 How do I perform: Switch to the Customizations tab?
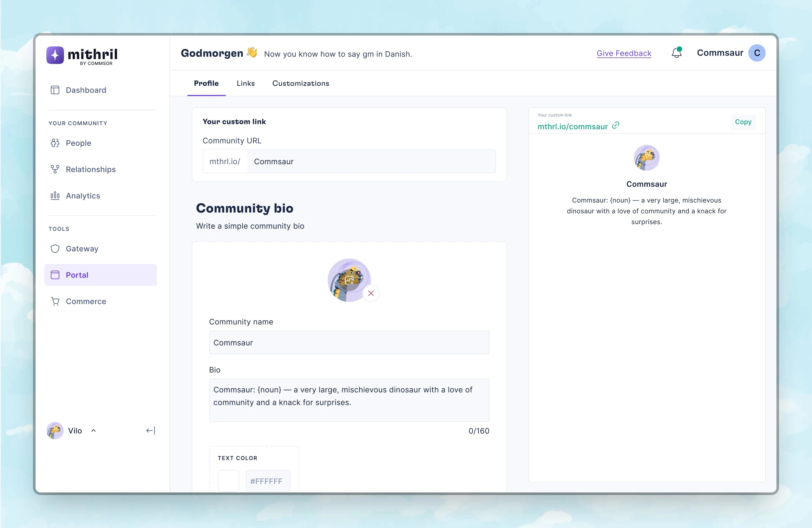[300, 83]
